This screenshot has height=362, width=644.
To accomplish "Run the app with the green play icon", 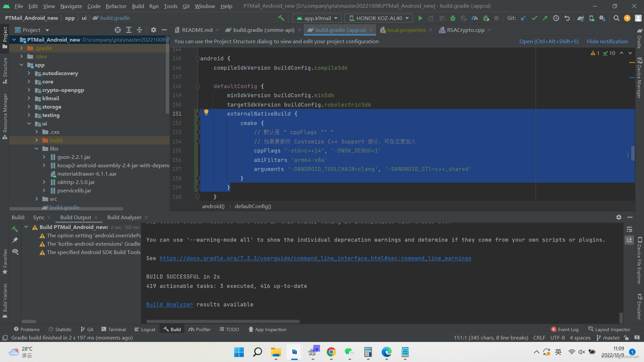I will pos(420,18).
